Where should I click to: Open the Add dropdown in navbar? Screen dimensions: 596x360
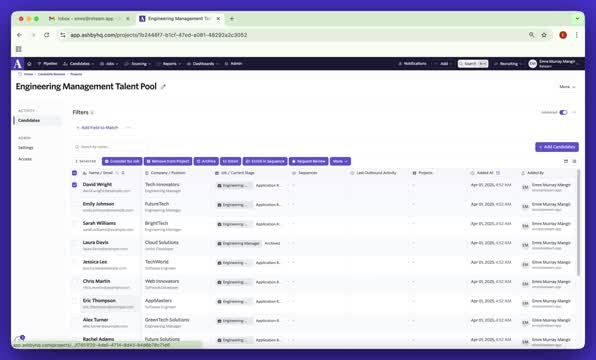tap(443, 64)
